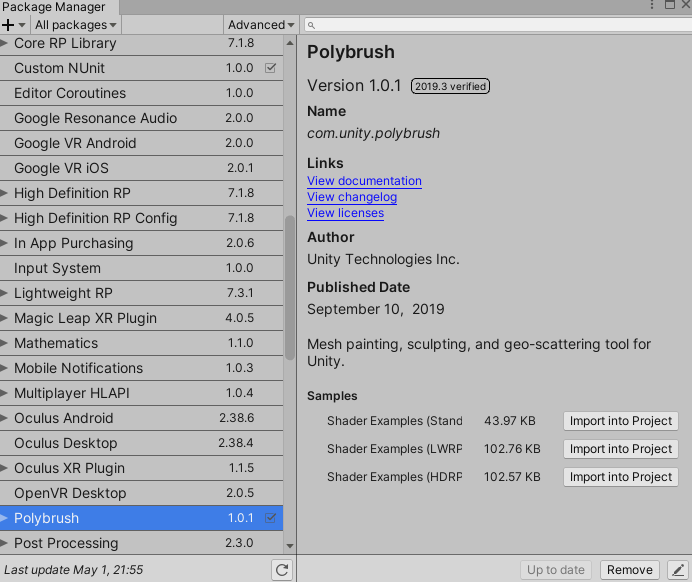
Task: Select the Oculus Desktop package
Action: 141,443
